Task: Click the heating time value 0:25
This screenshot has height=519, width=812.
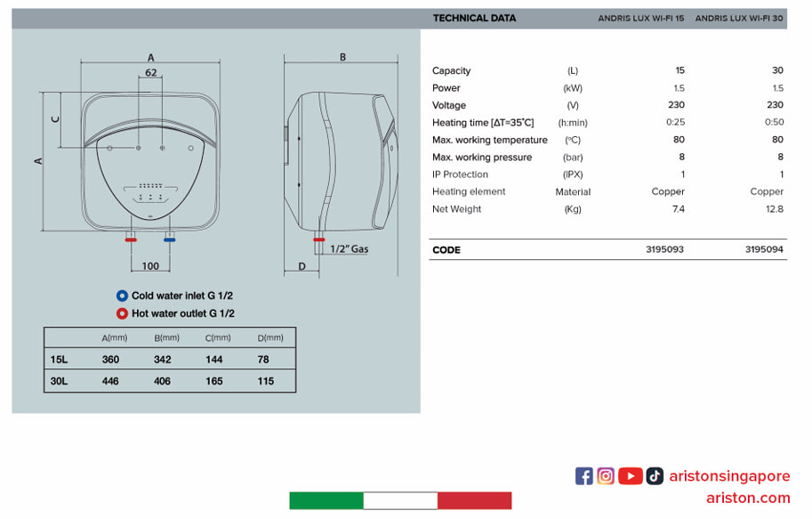Action: pyautogui.click(x=675, y=122)
